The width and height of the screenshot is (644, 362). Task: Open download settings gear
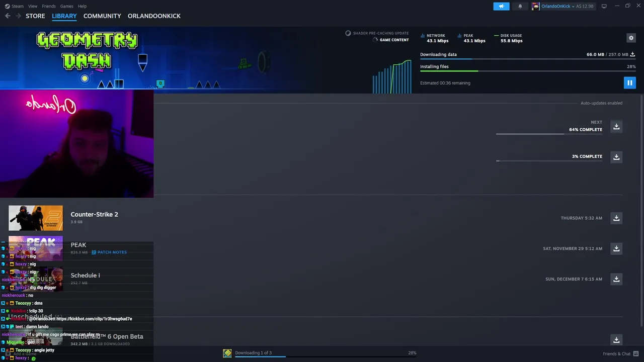click(631, 38)
